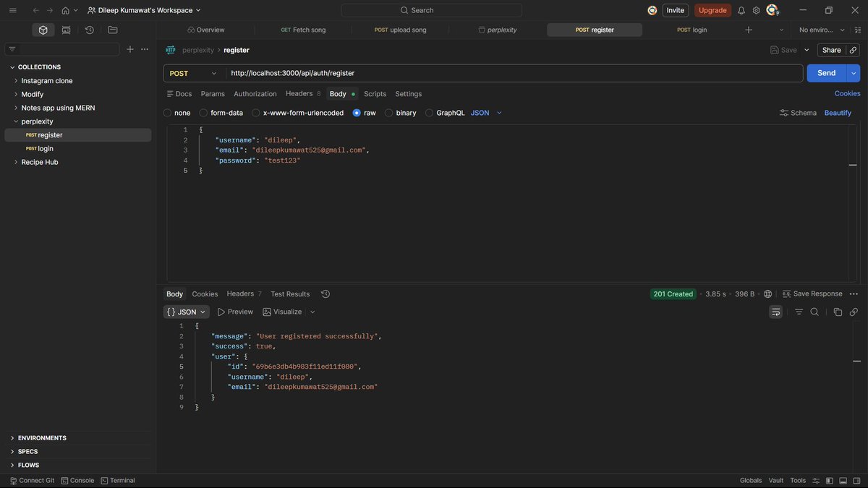Open the POST method dropdown
The height and width of the screenshot is (488, 868).
coord(194,73)
